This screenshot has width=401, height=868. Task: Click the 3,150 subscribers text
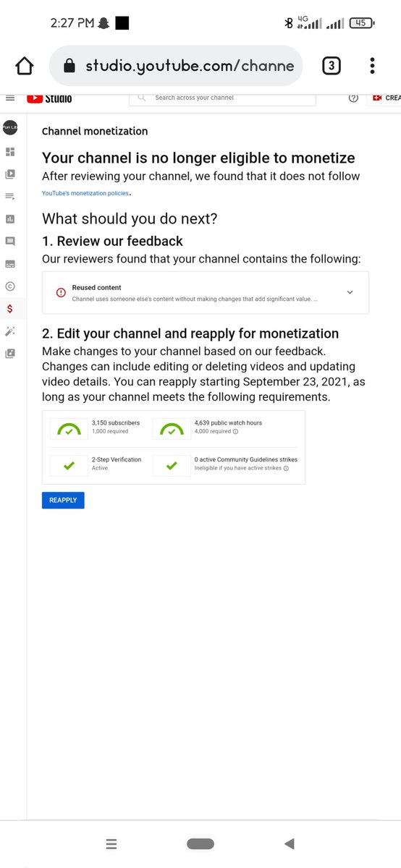pos(116,422)
